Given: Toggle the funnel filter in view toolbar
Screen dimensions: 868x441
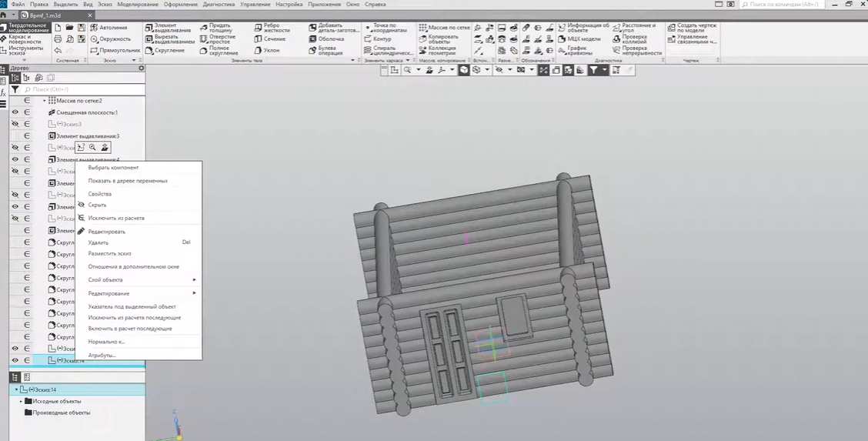Looking at the screenshot, I should 593,70.
